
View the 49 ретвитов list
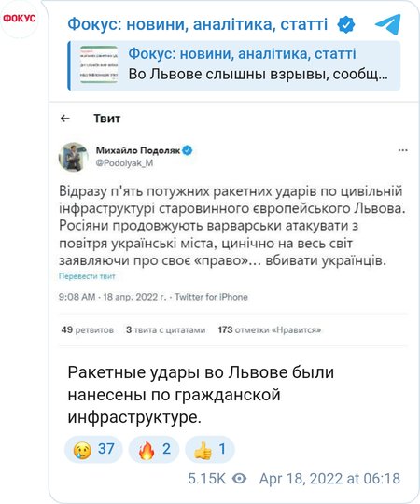tap(88, 329)
